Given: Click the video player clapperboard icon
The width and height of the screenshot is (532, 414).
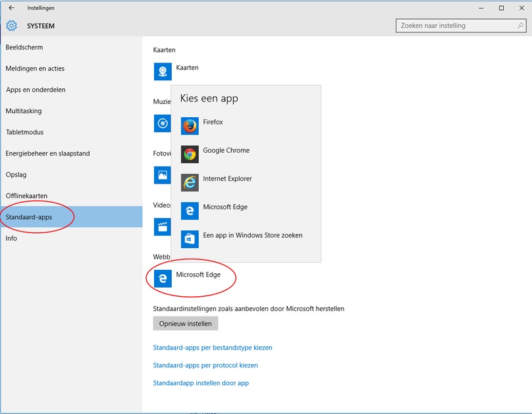Looking at the screenshot, I should tap(162, 226).
